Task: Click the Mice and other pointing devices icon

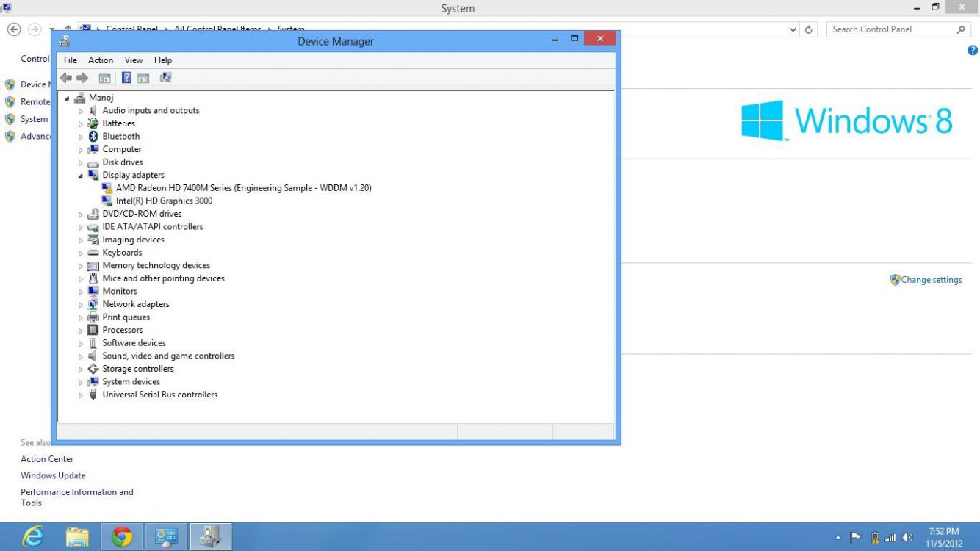Action: (x=93, y=278)
